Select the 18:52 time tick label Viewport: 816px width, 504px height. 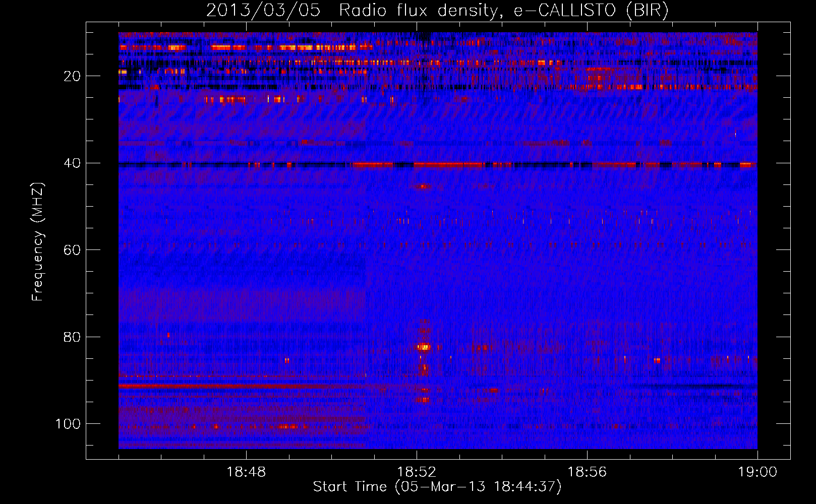417,472
